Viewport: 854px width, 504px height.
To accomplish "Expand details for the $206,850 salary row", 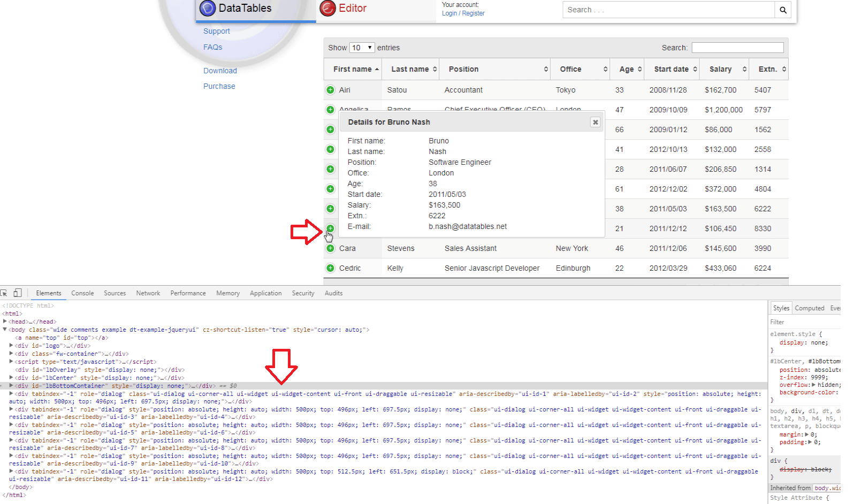I will pyautogui.click(x=330, y=169).
